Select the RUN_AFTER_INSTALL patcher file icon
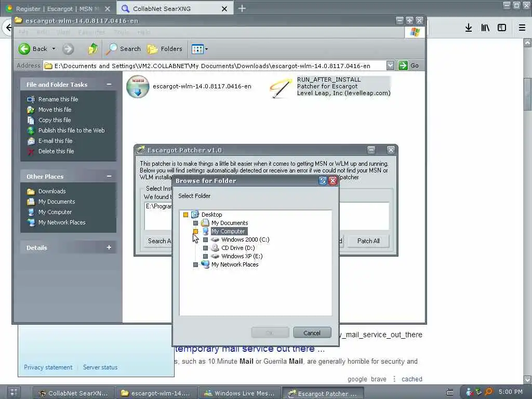This screenshot has height=399, width=532. (281, 87)
